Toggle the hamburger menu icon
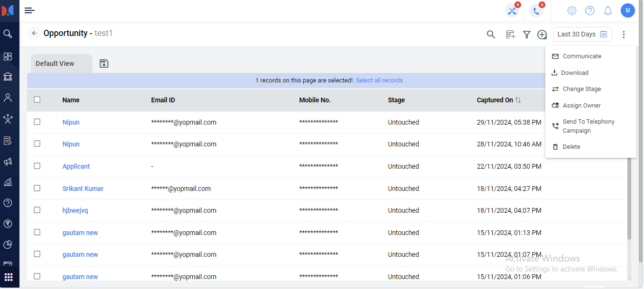Viewport: 644px width, 289px height. tap(29, 10)
